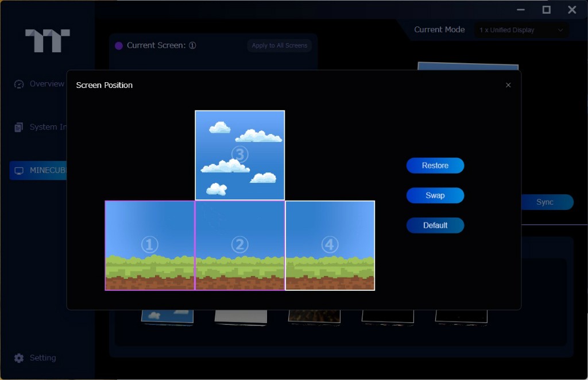Select screen tile number 2
The width and height of the screenshot is (588, 380).
(x=239, y=245)
